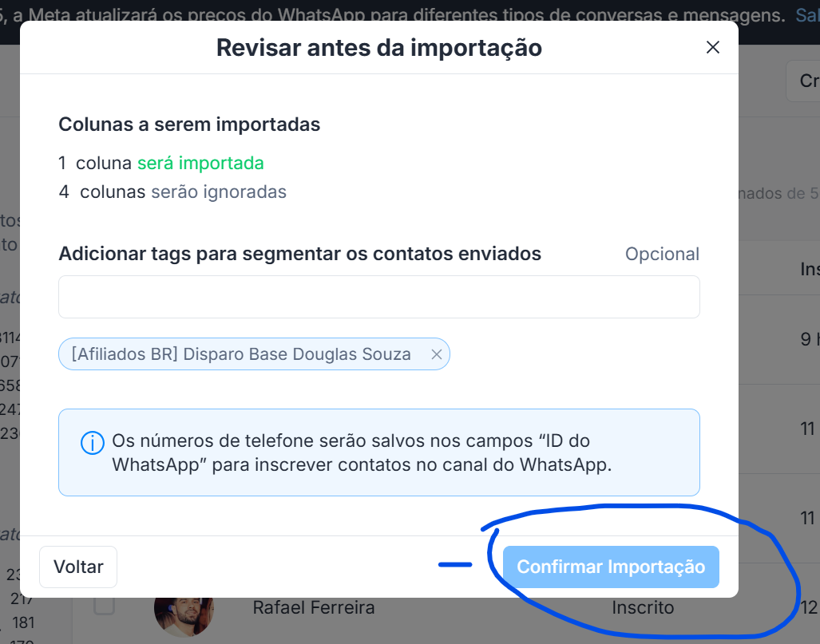Tick the checkbox beside Rafael Ferreira
Viewport: 820px width, 644px height.
tap(104, 606)
